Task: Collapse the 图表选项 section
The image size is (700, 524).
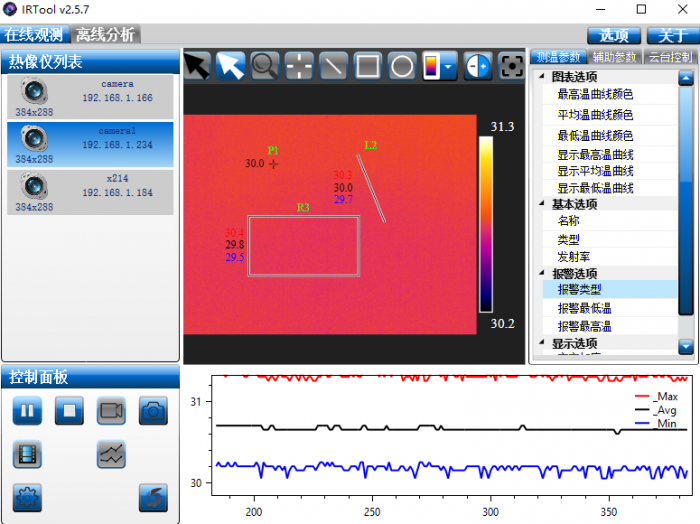Action: (x=543, y=77)
